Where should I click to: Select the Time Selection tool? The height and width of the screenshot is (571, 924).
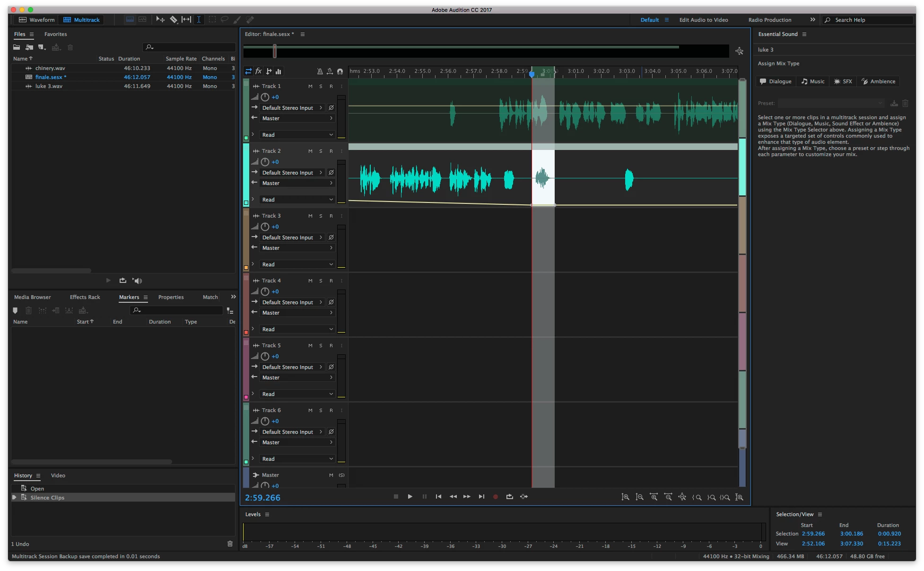199,19
